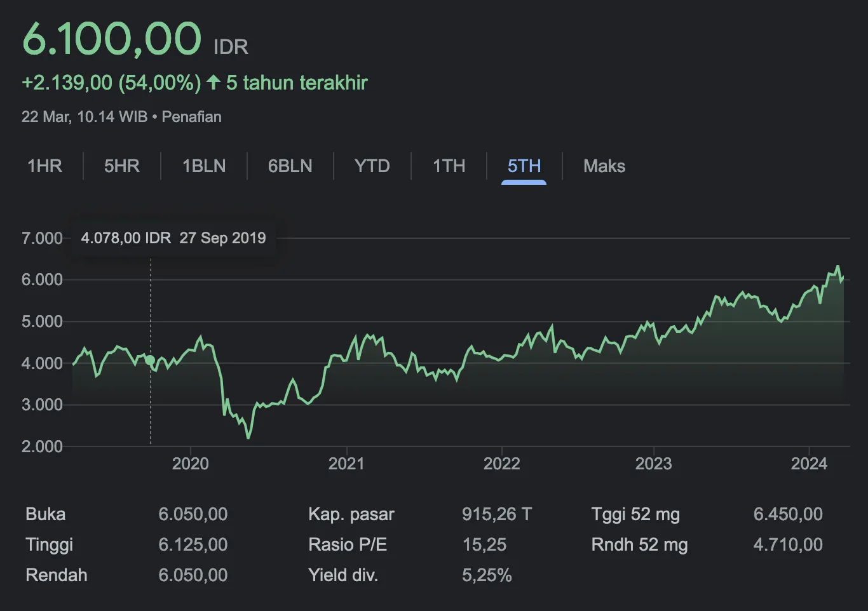Choose the 6BLN time range tab

pos(290,166)
